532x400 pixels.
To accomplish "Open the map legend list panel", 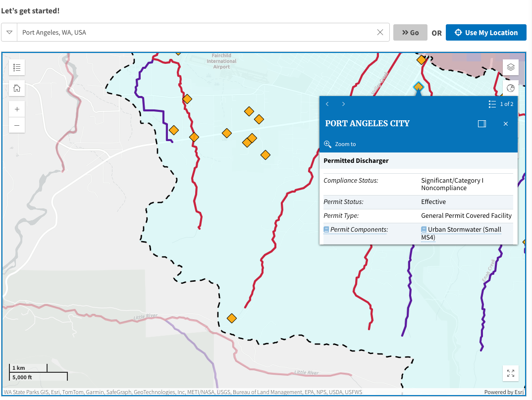I will point(17,67).
